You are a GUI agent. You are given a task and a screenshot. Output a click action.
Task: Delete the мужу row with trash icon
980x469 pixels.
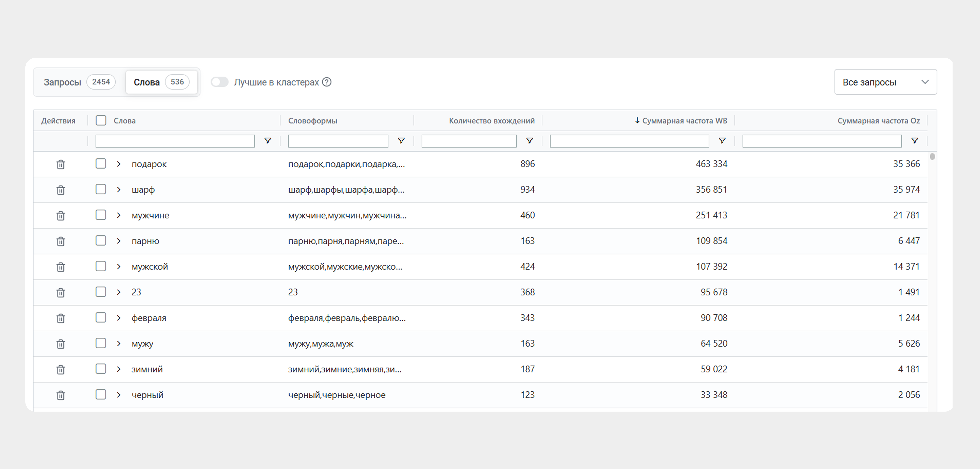[60, 344]
